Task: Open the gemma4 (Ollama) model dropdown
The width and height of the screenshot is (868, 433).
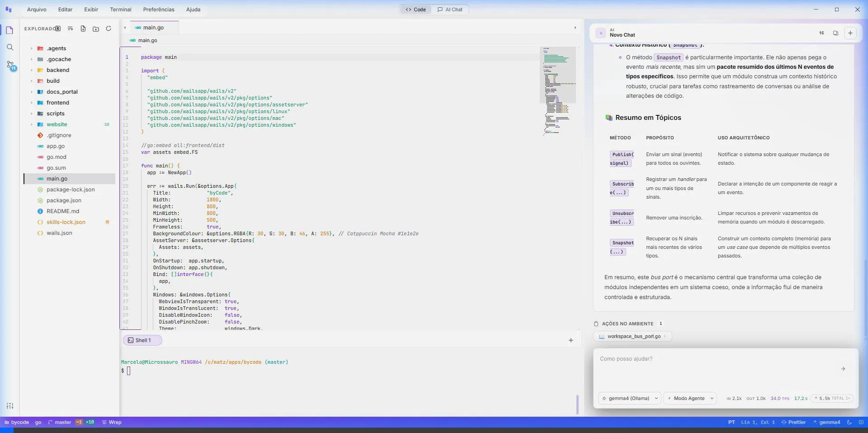Action: [x=629, y=398]
